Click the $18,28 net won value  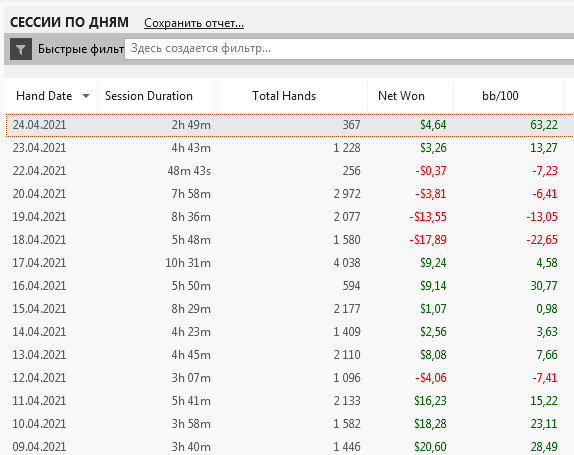click(x=430, y=424)
